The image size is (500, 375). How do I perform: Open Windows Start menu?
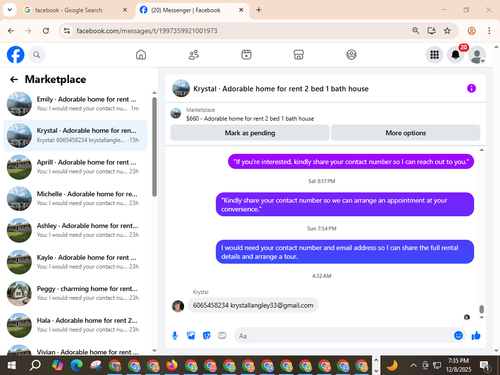pyautogui.click(x=12, y=366)
